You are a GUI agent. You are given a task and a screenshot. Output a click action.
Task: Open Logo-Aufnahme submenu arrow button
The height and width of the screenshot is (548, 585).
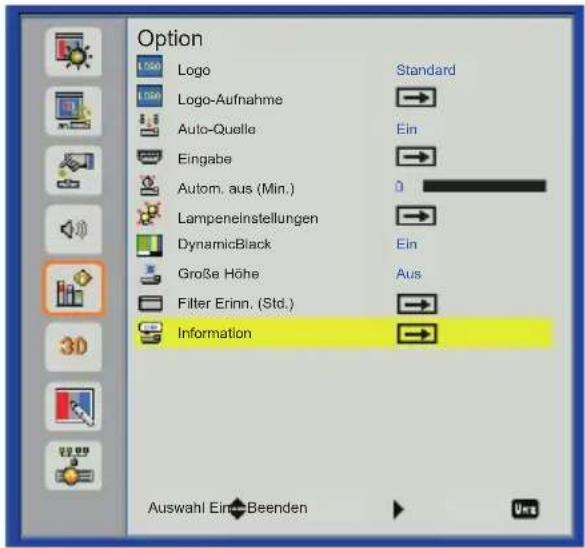[416, 98]
